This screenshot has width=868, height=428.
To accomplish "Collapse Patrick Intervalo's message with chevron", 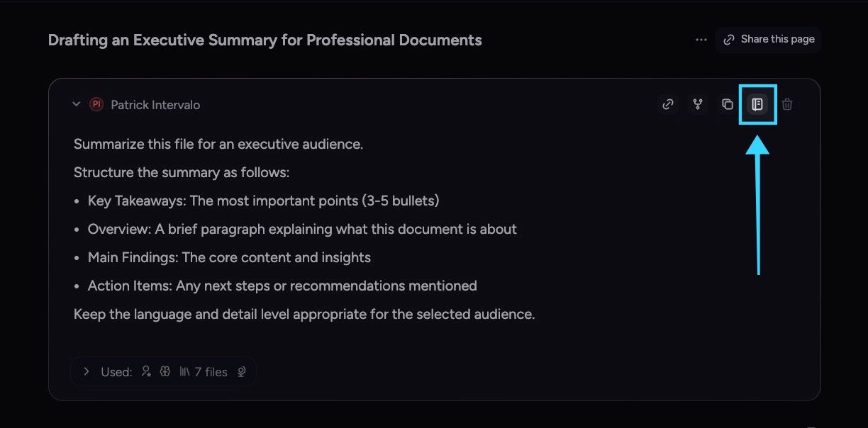I will pos(77,105).
